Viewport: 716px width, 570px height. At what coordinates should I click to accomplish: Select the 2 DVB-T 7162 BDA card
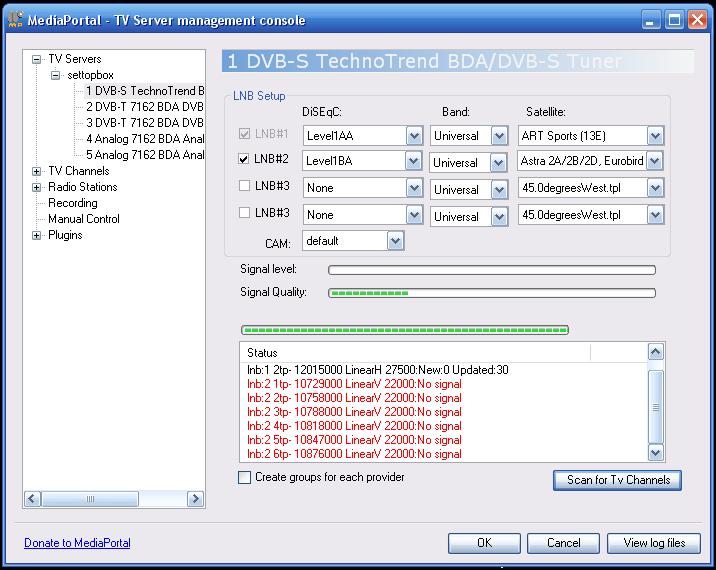[x=145, y=107]
